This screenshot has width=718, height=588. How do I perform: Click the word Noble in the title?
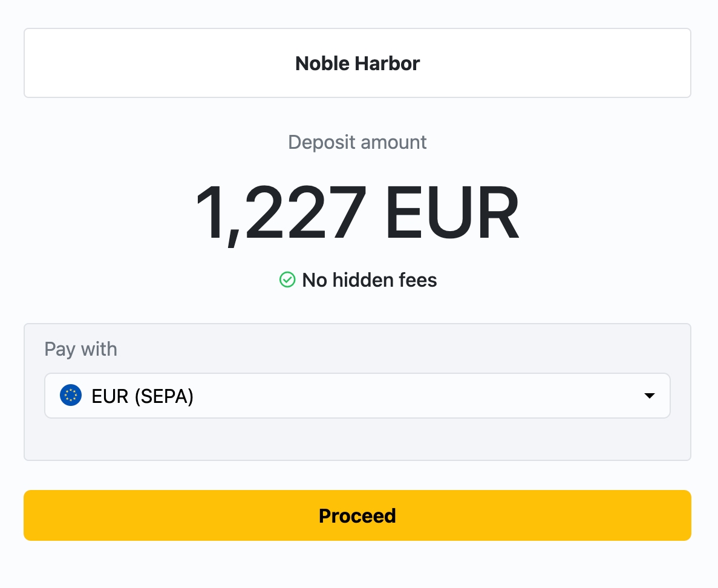(x=320, y=64)
